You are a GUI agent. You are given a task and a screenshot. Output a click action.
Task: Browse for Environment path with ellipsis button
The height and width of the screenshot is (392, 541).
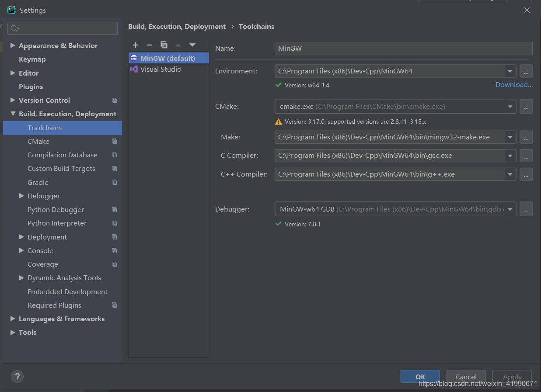tap(526, 71)
